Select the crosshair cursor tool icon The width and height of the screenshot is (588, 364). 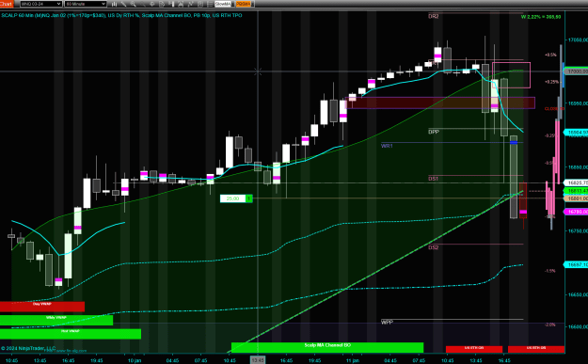pyautogui.click(x=151, y=4)
